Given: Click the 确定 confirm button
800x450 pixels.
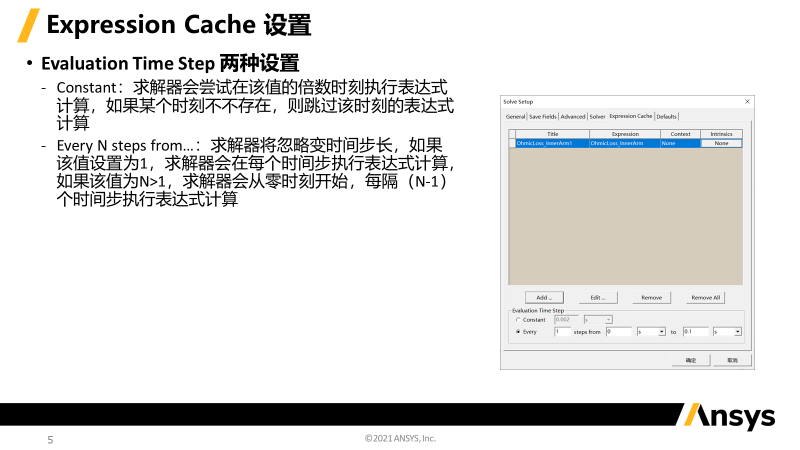Looking at the screenshot, I should tap(690, 359).
